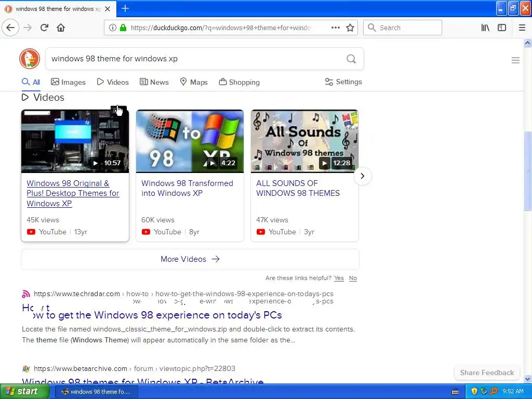Select the Firefox taskbar button
This screenshot has width=532, height=399.
point(96,392)
